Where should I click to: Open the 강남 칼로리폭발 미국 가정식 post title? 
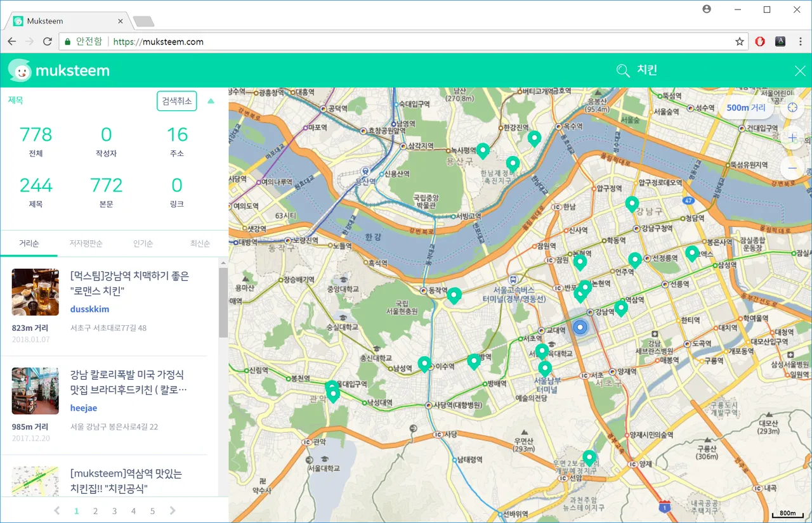[x=129, y=382]
